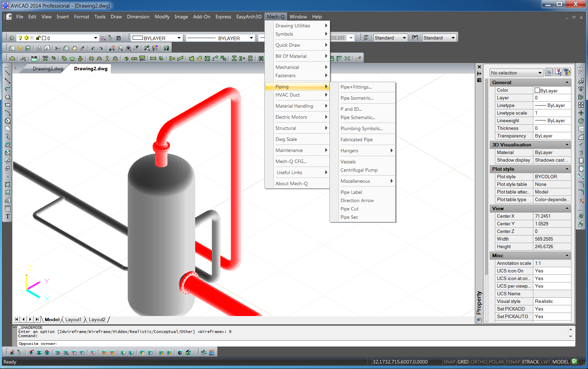Viewport: 588px width, 369px height.
Task: Pick the Rectangle draw tool
Action: click(x=7, y=105)
